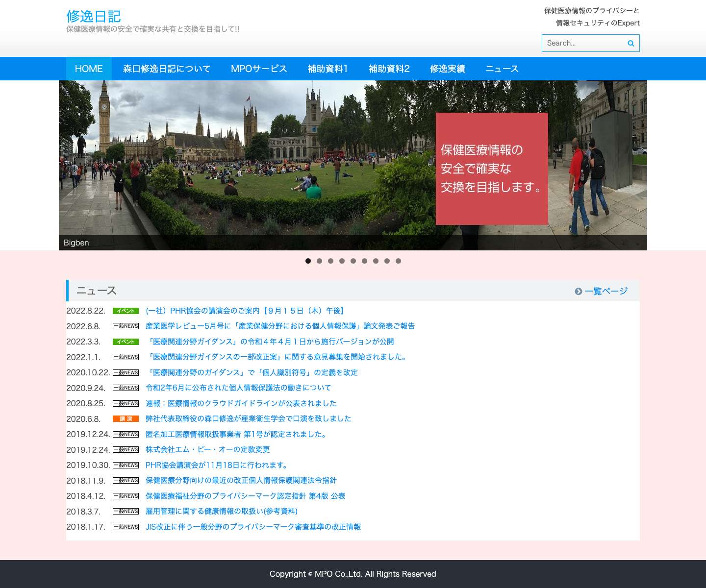Click the ニュース section heading
This screenshot has height=588, width=706.
[97, 291]
